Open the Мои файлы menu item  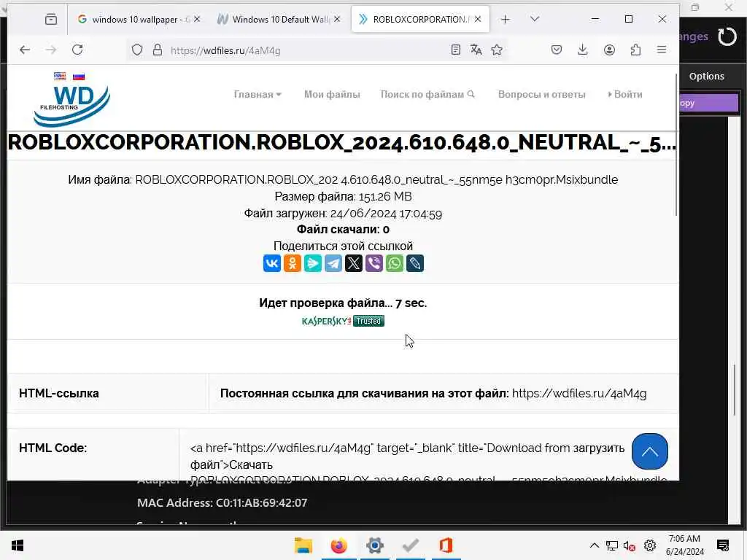point(332,94)
